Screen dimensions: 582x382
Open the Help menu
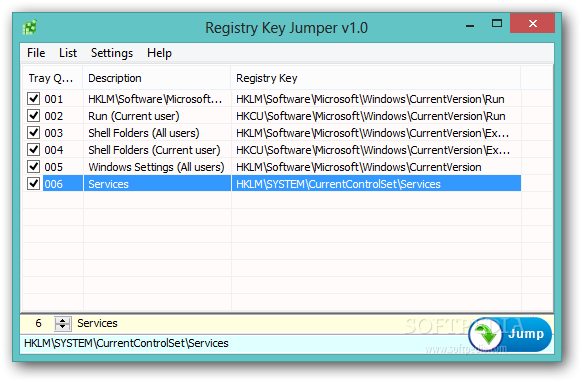159,53
